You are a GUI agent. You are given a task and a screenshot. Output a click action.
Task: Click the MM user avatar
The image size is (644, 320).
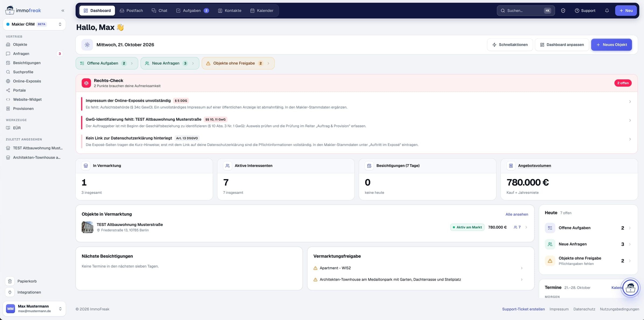coord(10,309)
